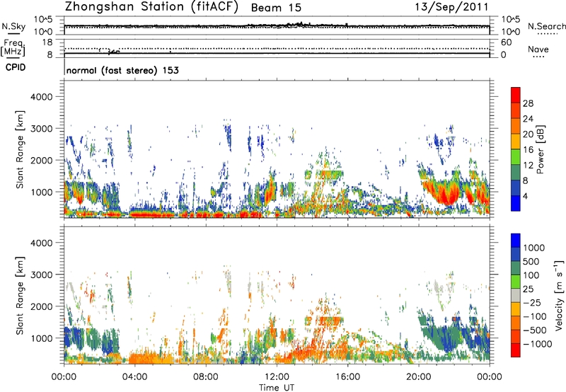Click the 'Power [dB]' colorbar title
This screenshot has height=392, width=566.
[540, 149]
